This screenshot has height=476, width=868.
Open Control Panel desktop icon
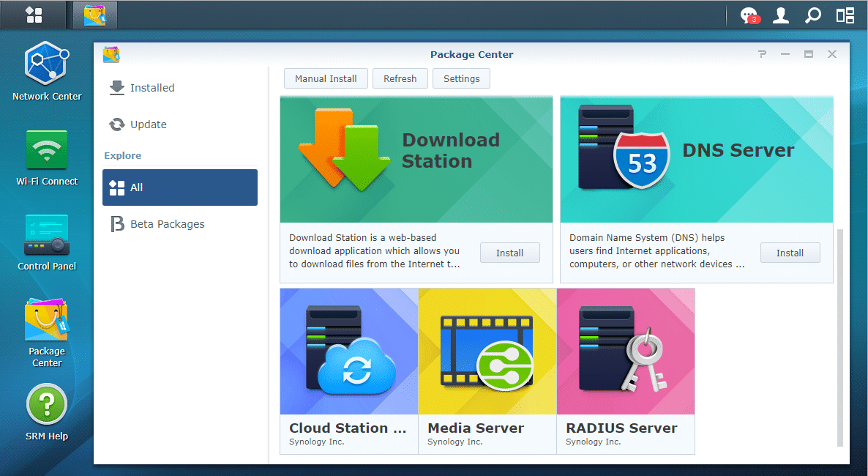tap(47, 242)
